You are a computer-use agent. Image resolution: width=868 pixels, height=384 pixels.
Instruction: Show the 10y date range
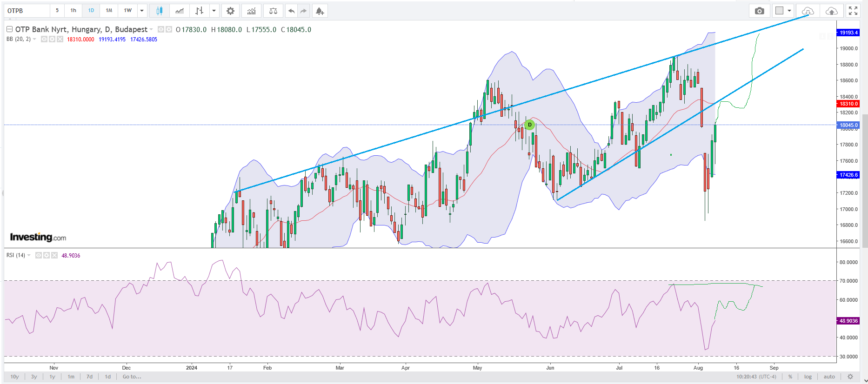click(15, 377)
